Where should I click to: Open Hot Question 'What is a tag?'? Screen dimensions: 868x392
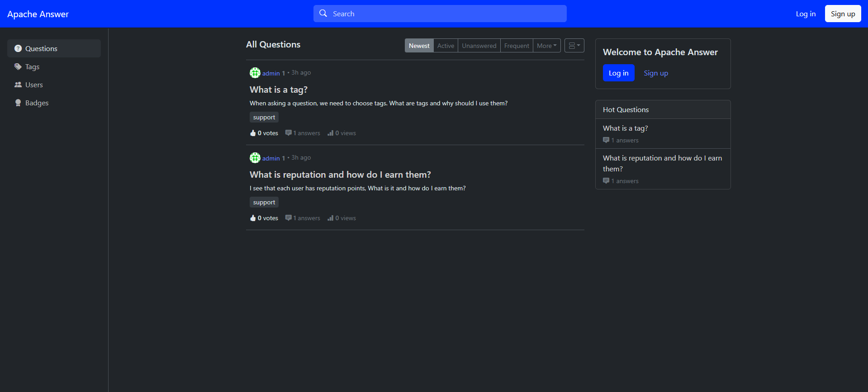point(625,128)
